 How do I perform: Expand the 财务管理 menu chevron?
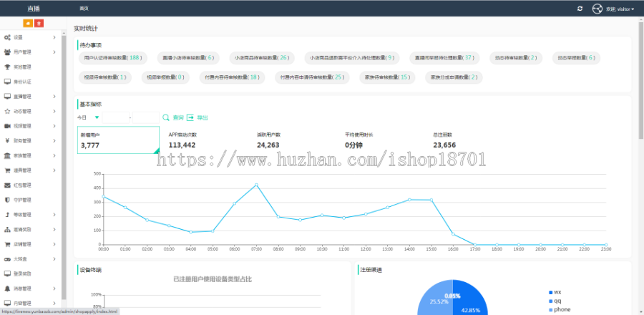pyautogui.click(x=54, y=141)
